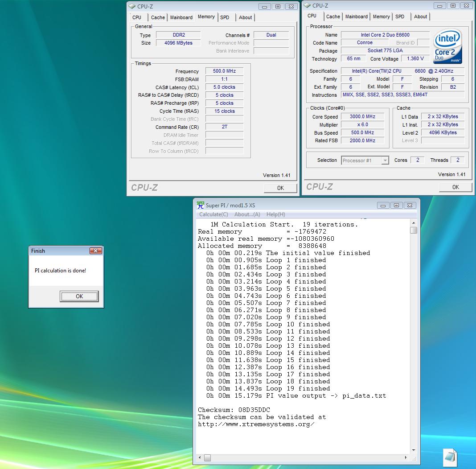Click the Level 2 4096 KBytes field
Image resolution: width=476 pixels, height=469 pixels.
443,132
